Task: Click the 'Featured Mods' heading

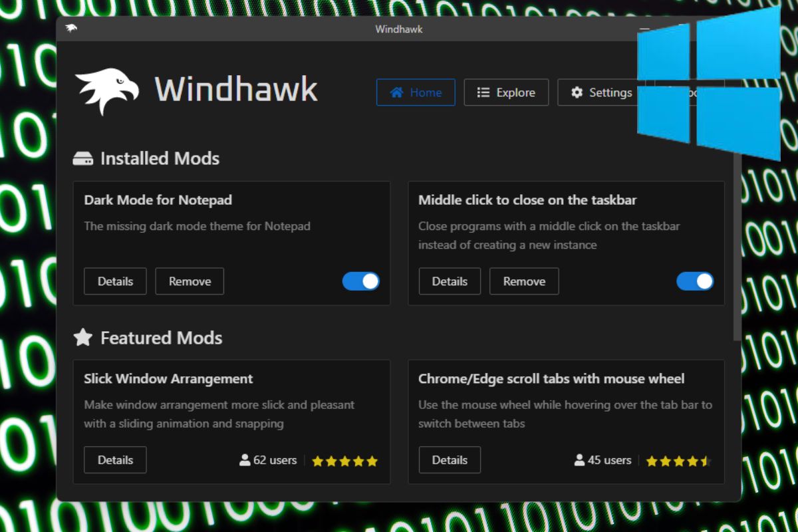Action: 161,338
